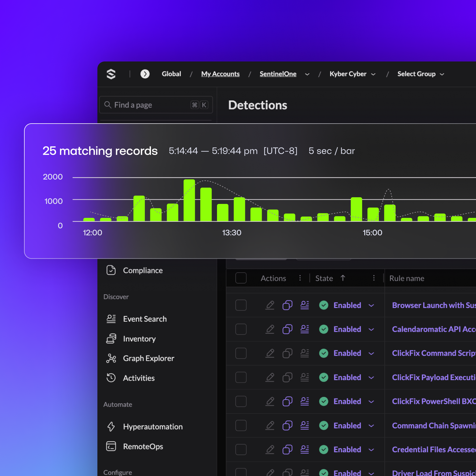The height and width of the screenshot is (476, 476).
Task: Edit the Calendaromatic API rule
Action: (270, 329)
